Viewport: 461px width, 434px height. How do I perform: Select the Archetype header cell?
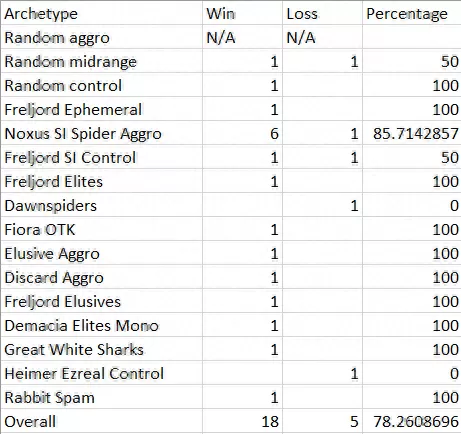[102, 13]
